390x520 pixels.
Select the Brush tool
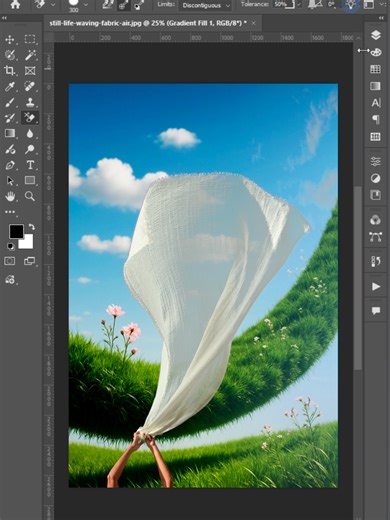click(10, 102)
